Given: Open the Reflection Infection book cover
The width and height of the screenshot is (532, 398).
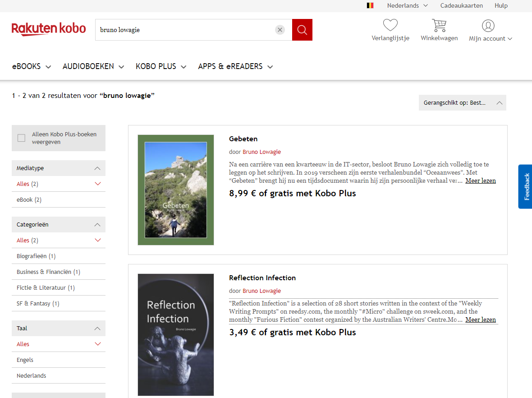Looking at the screenshot, I should [x=176, y=334].
